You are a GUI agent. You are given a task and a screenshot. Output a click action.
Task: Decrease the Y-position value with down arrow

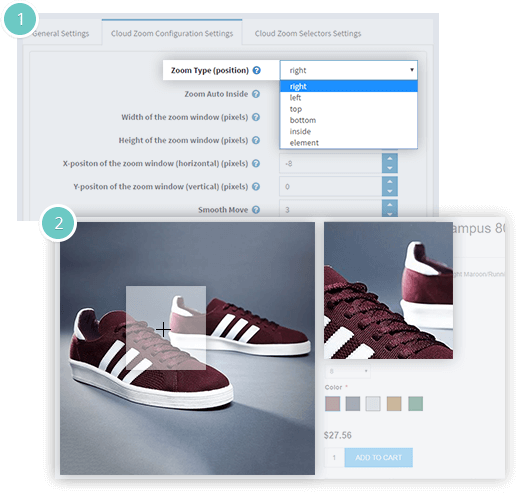point(390,191)
